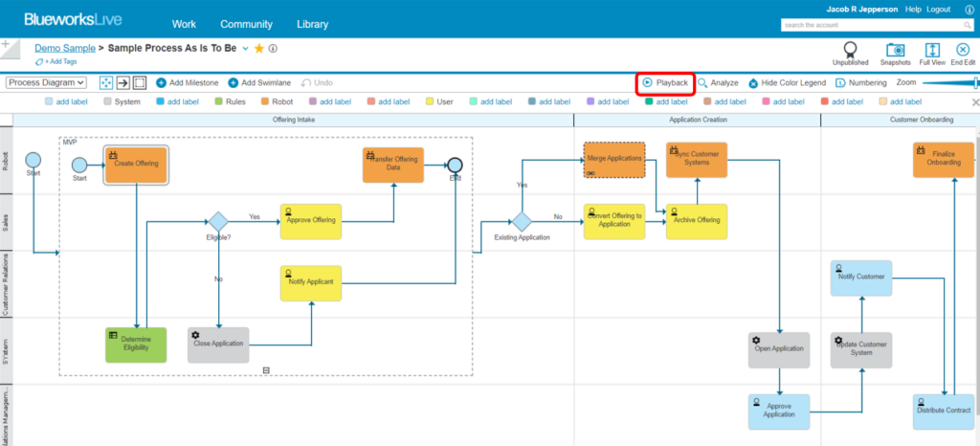This screenshot has width=980, height=446.
Task: Click the End Edit icon
Action: (962, 50)
